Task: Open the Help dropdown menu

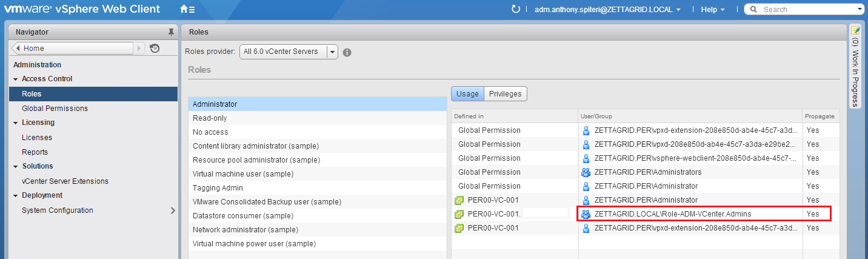Action: [x=713, y=10]
